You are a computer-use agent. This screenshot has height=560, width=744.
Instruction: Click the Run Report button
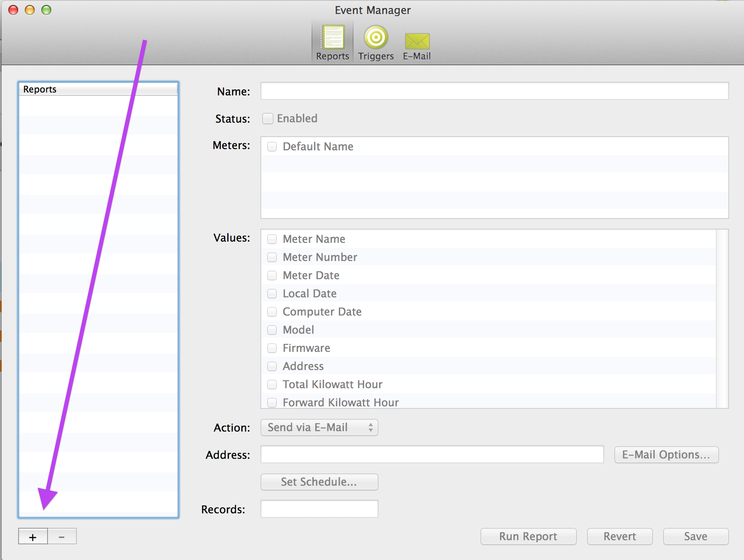point(528,536)
